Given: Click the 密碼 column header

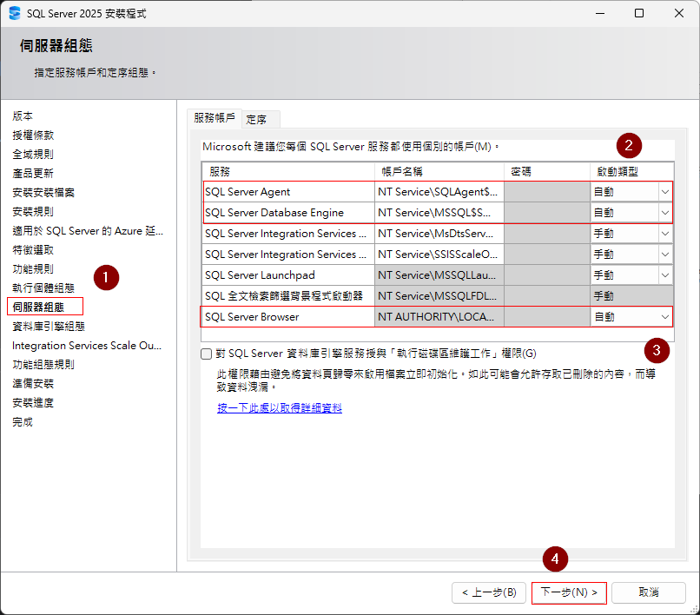Looking at the screenshot, I should click(x=547, y=172).
